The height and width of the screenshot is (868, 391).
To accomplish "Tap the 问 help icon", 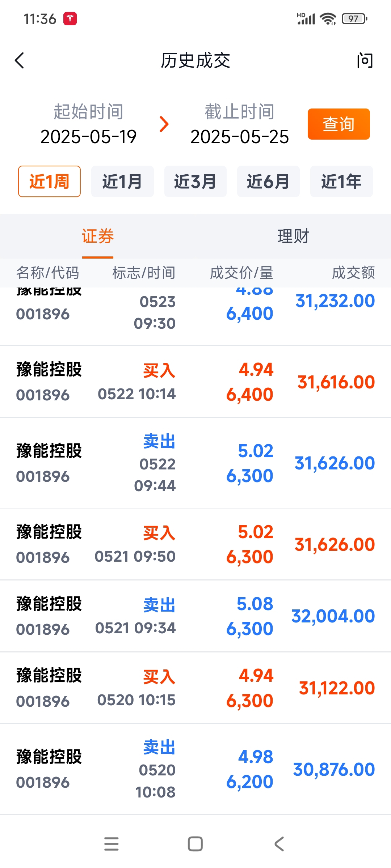I will click(x=365, y=60).
